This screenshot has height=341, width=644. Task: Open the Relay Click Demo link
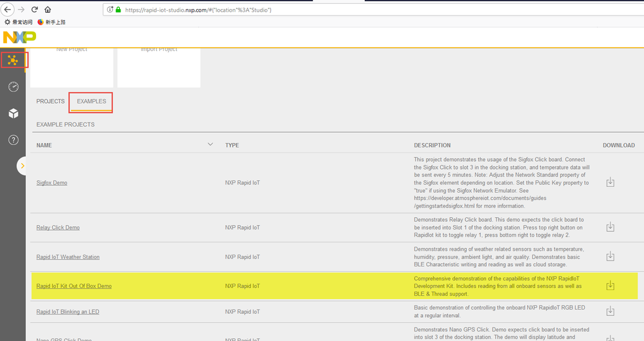(58, 228)
